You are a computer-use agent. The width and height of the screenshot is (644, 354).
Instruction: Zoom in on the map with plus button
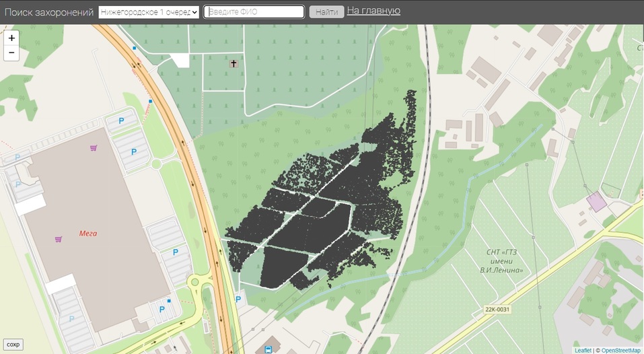tap(11, 38)
